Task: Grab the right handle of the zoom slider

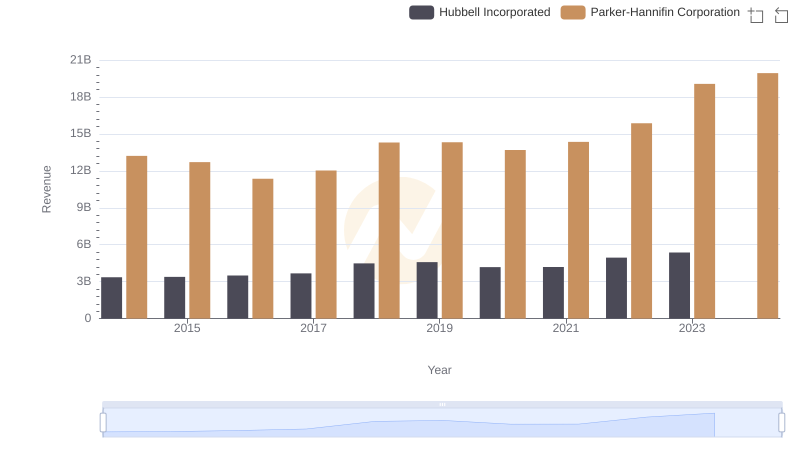Action: coord(782,423)
